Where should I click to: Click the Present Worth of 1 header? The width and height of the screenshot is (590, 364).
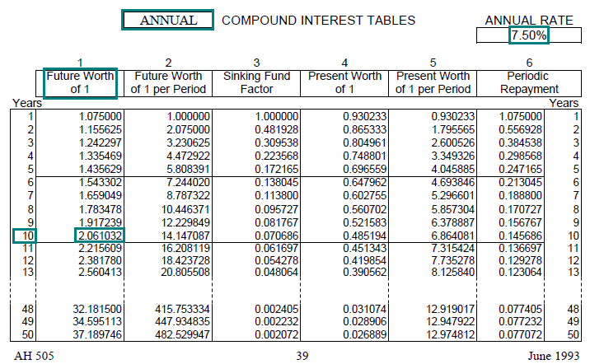click(x=344, y=82)
